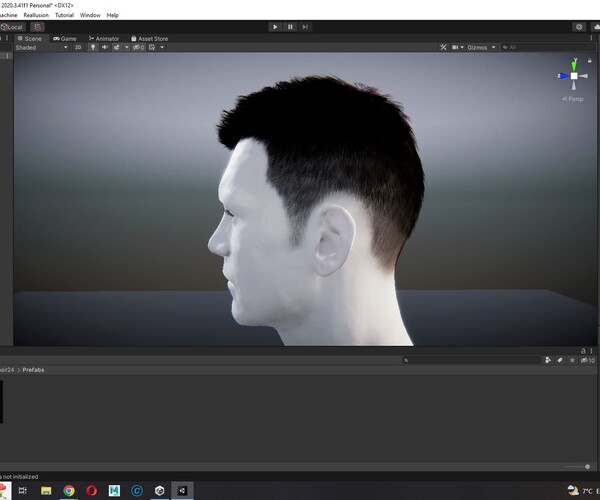The image size is (600, 500).
Task: Advance one frame with the Step button
Action: (305, 27)
